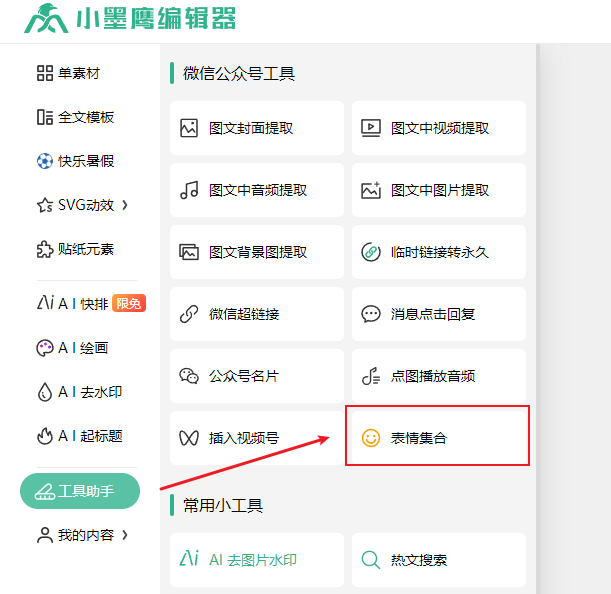Select the 工具助手 green sidebar button
Viewport: 611px width, 594px height.
click(x=80, y=491)
